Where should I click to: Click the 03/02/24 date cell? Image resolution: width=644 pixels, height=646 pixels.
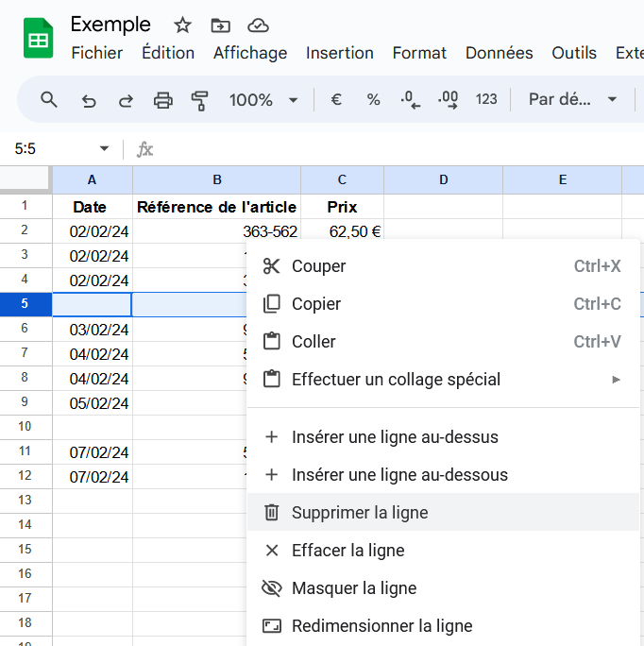click(x=93, y=330)
